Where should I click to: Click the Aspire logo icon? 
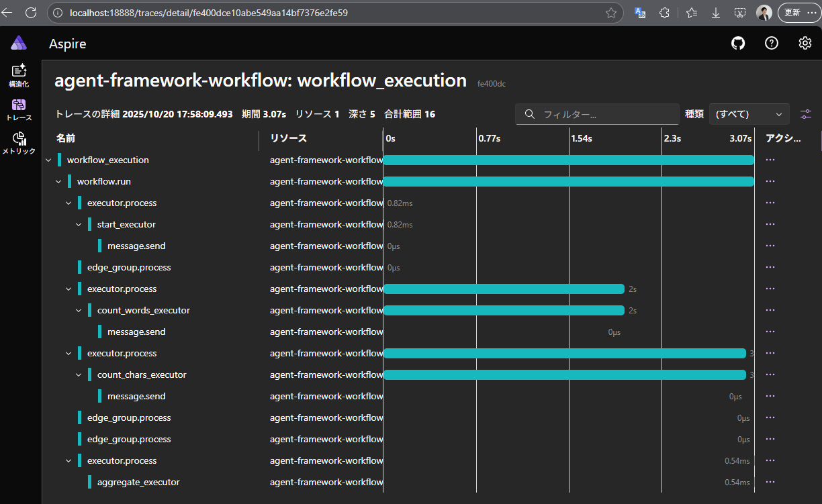tap(19, 43)
